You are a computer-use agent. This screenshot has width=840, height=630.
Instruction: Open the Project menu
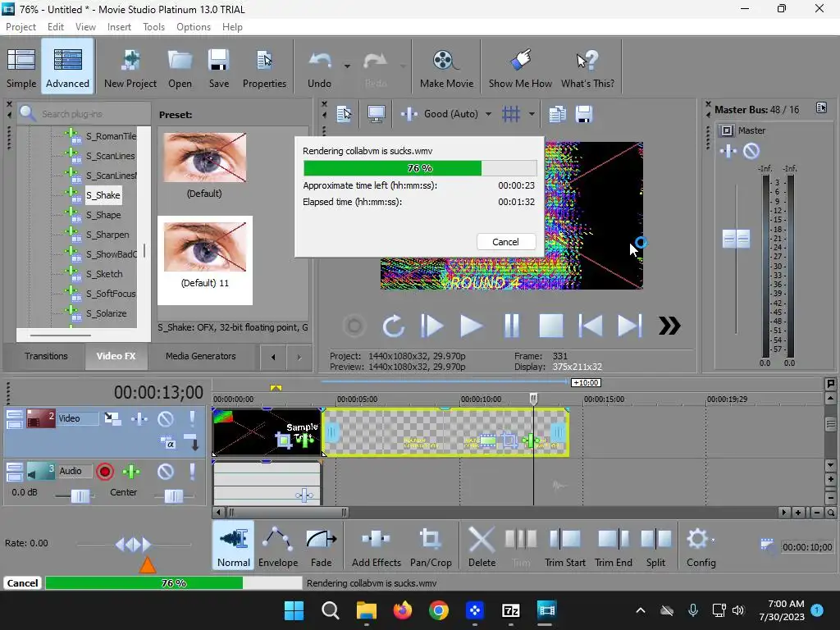[21, 27]
